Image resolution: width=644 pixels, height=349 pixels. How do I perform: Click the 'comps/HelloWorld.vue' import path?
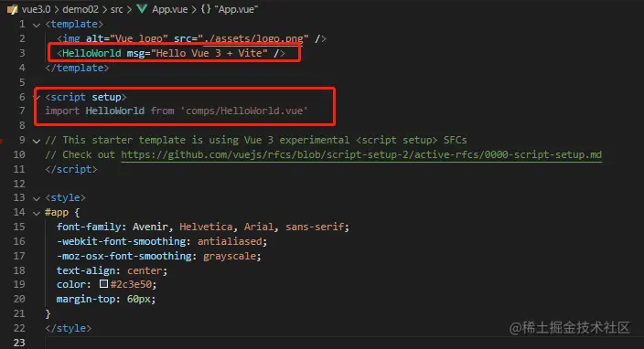pyautogui.click(x=244, y=111)
